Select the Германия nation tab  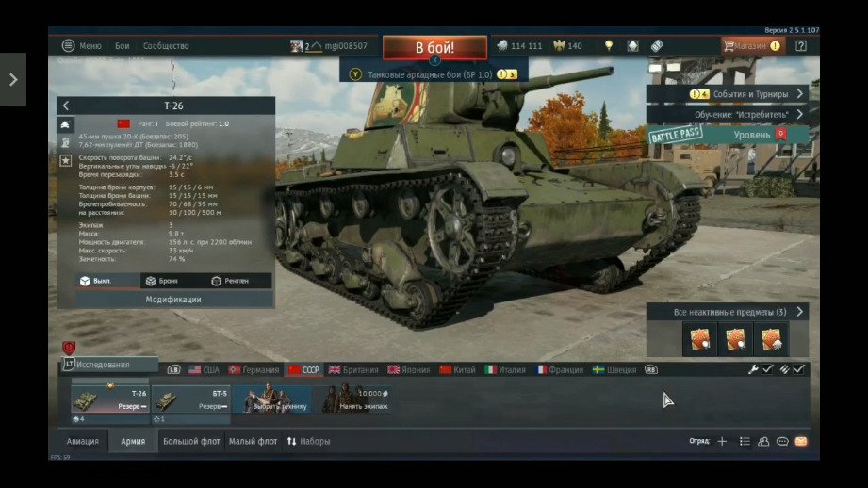point(254,370)
